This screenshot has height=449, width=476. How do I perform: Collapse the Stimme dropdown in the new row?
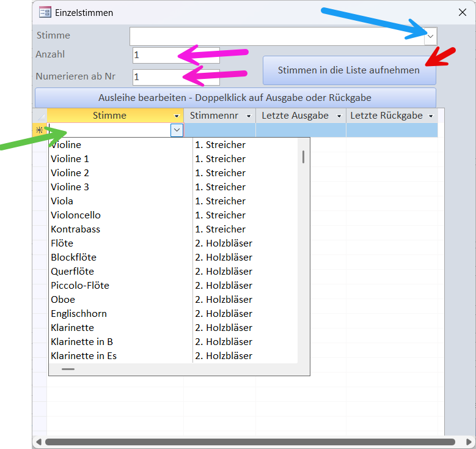coord(177,130)
